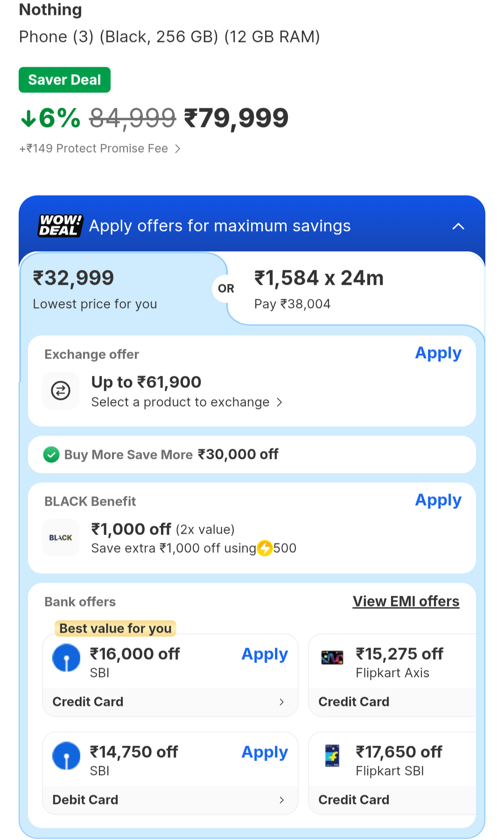Click the Flipkart Axis card icon

332,657
